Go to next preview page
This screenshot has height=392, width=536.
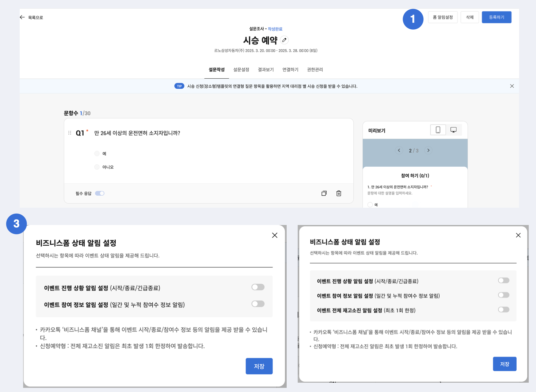[x=428, y=150]
